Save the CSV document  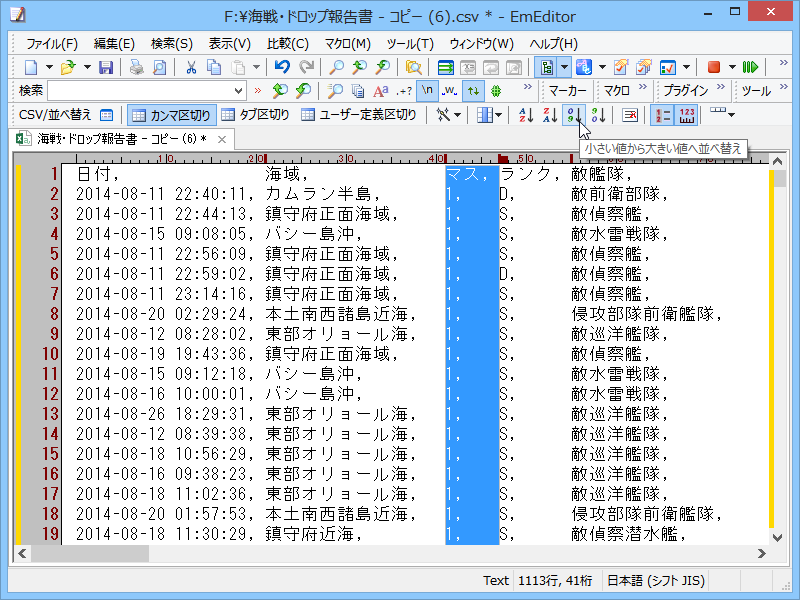point(108,67)
